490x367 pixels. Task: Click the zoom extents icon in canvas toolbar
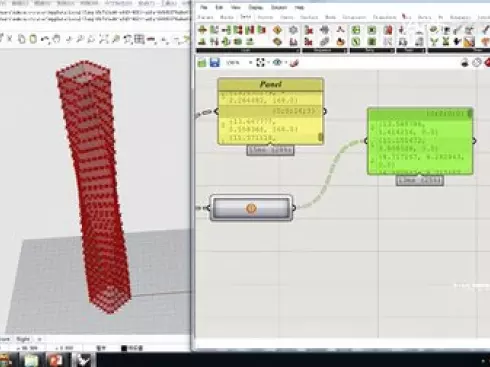(260, 62)
